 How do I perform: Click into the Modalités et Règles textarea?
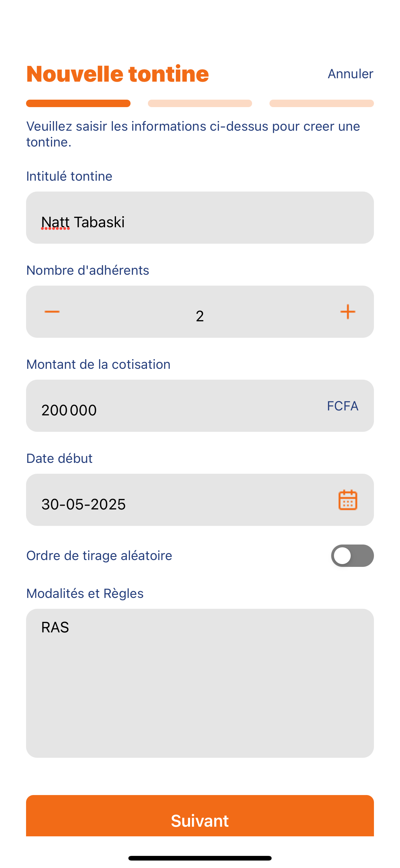pos(200,683)
